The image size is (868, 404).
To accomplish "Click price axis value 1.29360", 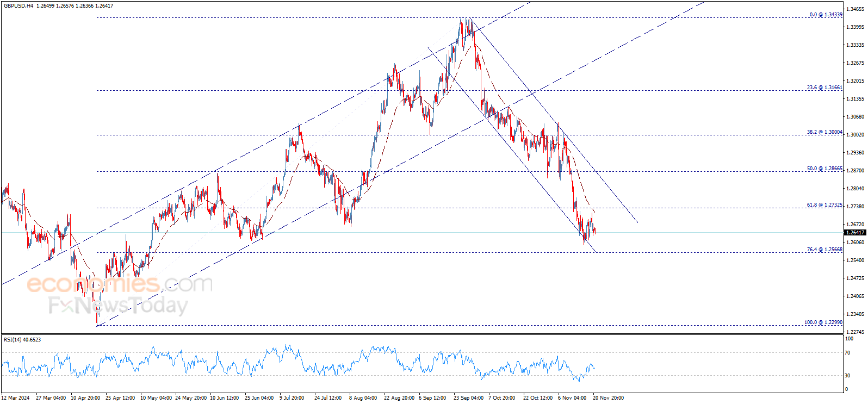I will [x=855, y=153].
